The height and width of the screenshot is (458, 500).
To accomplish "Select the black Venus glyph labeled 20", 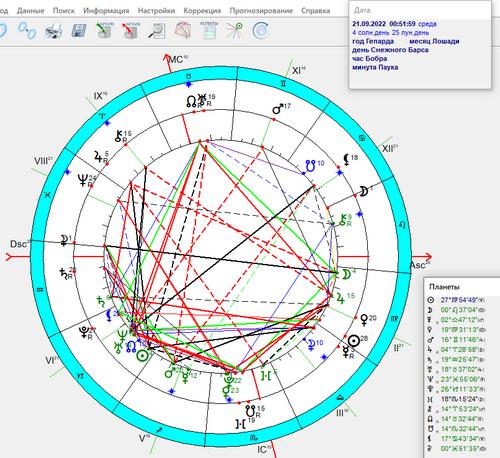I will [365, 320].
